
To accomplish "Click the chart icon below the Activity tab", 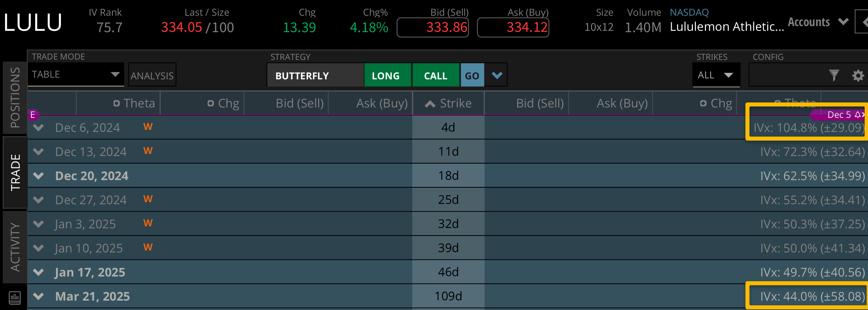I will point(14,297).
